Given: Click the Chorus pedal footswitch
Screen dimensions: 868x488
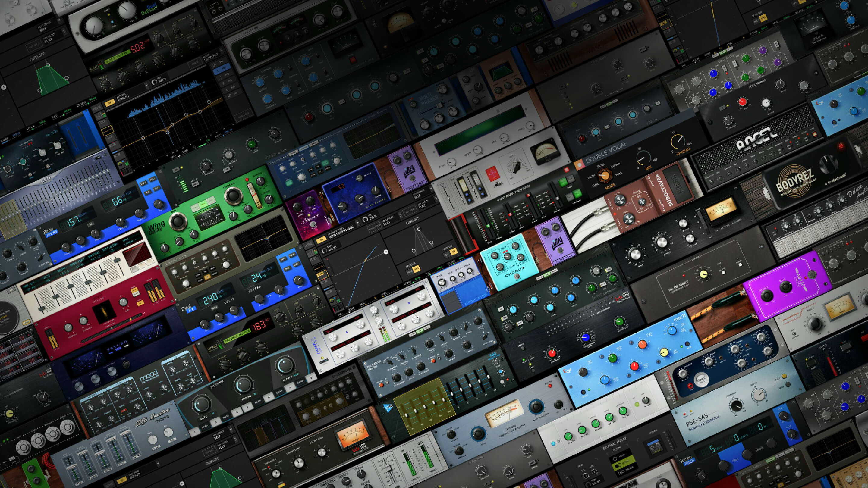Looking at the screenshot, I should 517,276.
